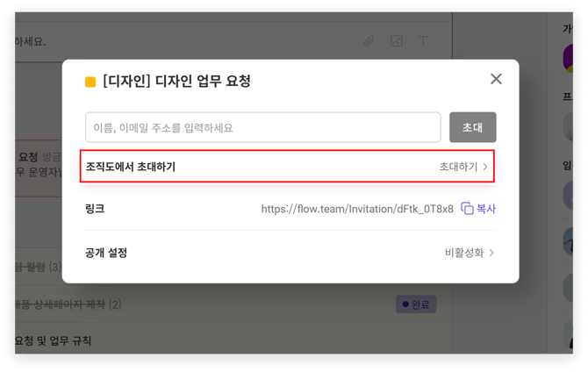Image resolution: width=588 pixels, height=372 pixels.
Task: Select the 조직도에서 초대하기 row label
Action: (x=131, y=166)
